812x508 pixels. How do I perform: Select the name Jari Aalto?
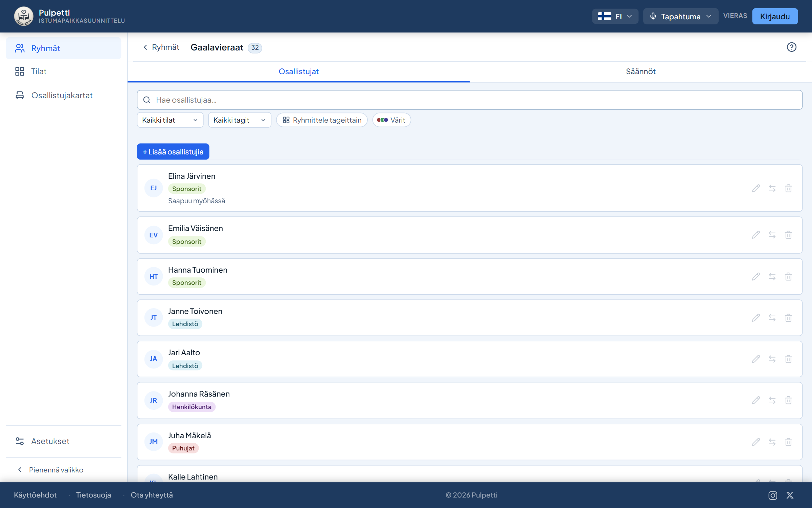tap(184, 353)
